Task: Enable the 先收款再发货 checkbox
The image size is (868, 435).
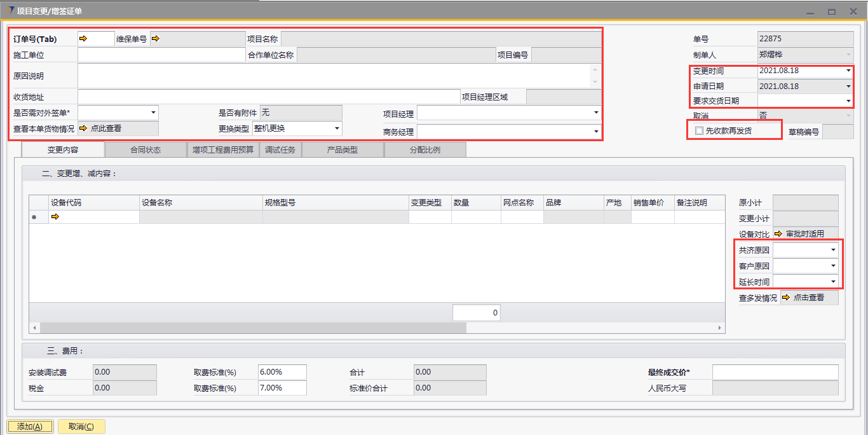Action: (700, 131)
